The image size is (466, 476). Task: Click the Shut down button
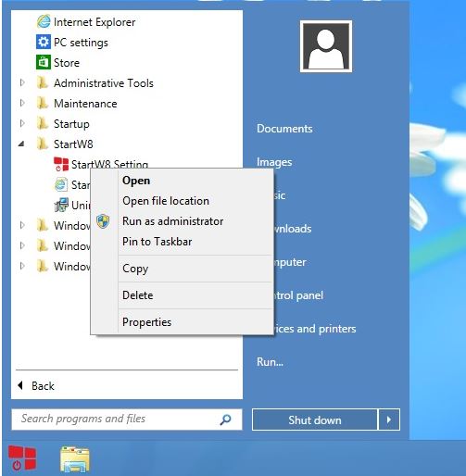point(315,420)
